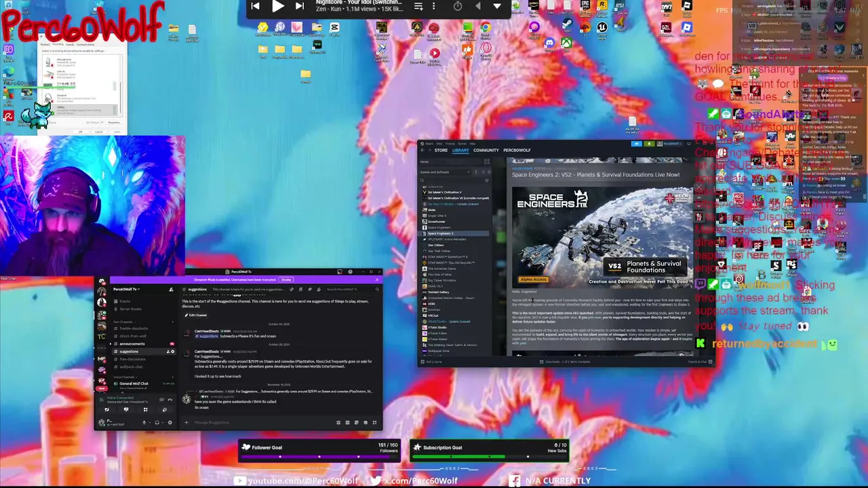
Task: Play the music track in the top player
Action: click(x=277, y=6)
